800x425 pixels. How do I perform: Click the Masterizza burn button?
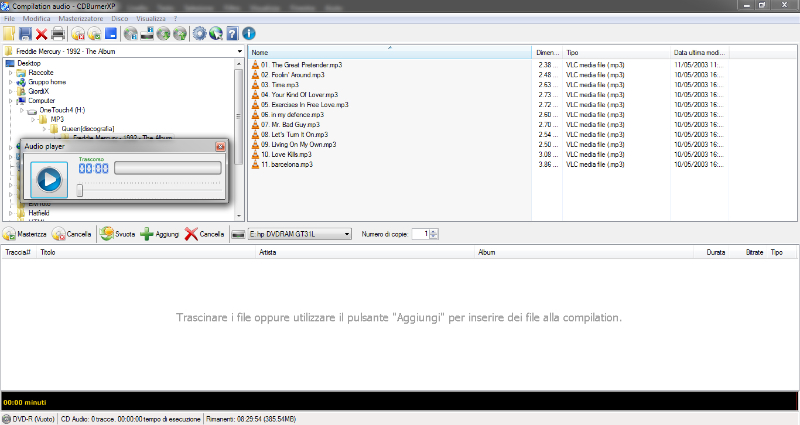click(25, 234)
